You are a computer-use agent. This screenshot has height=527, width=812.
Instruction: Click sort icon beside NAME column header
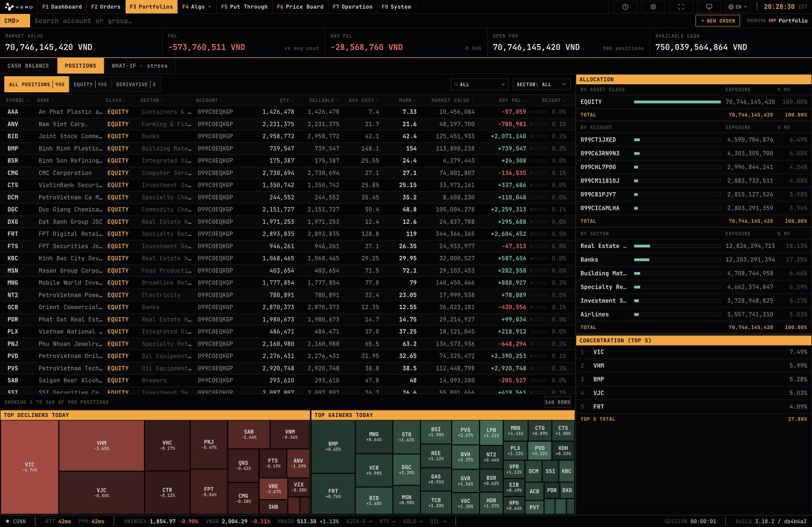click(x=54, y=100)
